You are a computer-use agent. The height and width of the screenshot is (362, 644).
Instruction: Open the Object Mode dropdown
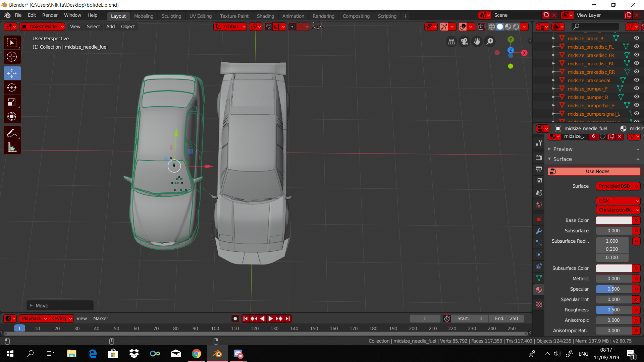(42, 26)
